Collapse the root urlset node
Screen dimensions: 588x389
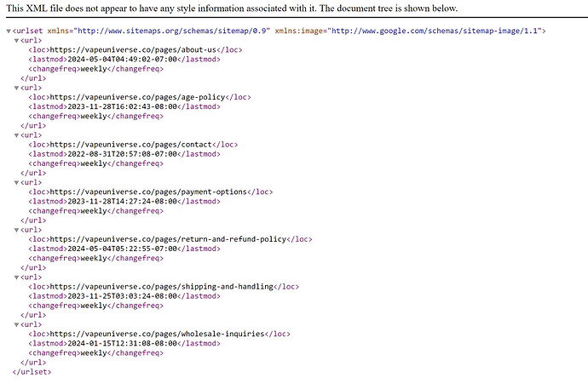click(9, 31)
